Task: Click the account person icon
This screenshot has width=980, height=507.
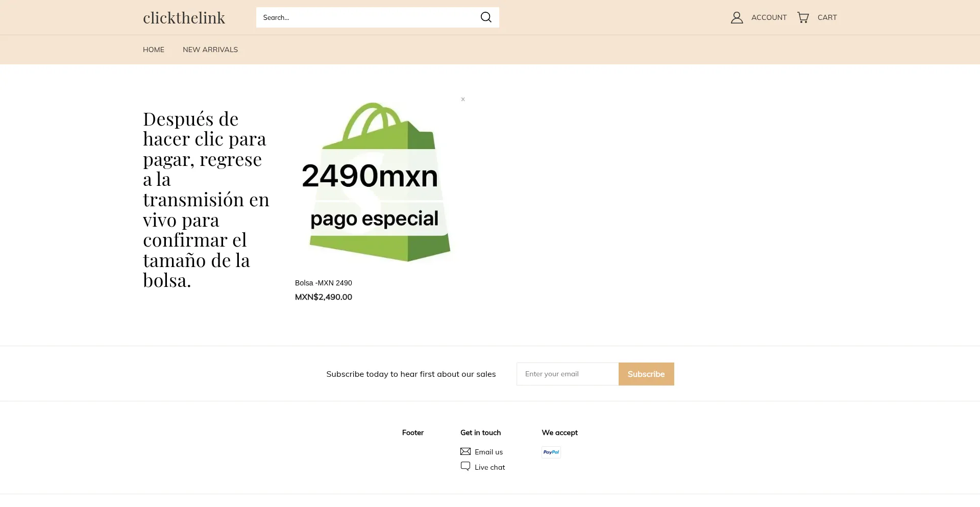Action: [x=737, y=17]
